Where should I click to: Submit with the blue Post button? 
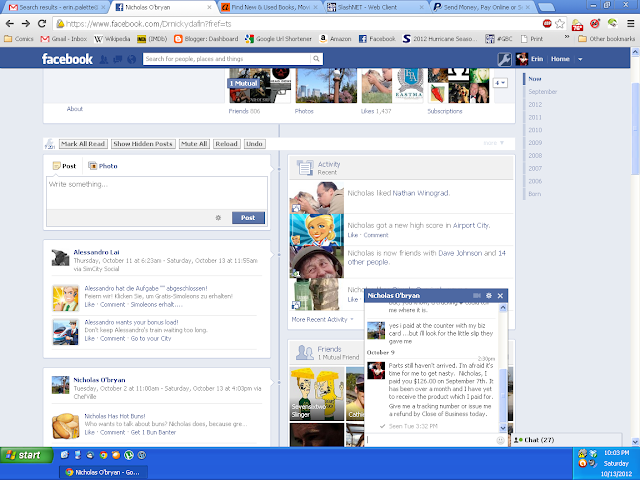tap(248, 218)
